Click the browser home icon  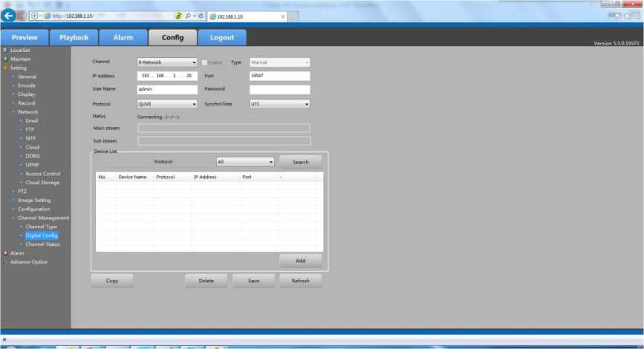(x=617, y=16)
